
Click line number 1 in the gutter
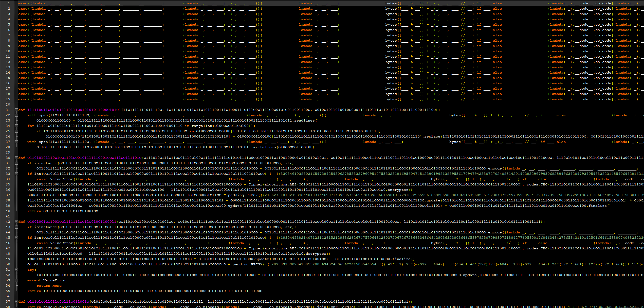(9, 3)
